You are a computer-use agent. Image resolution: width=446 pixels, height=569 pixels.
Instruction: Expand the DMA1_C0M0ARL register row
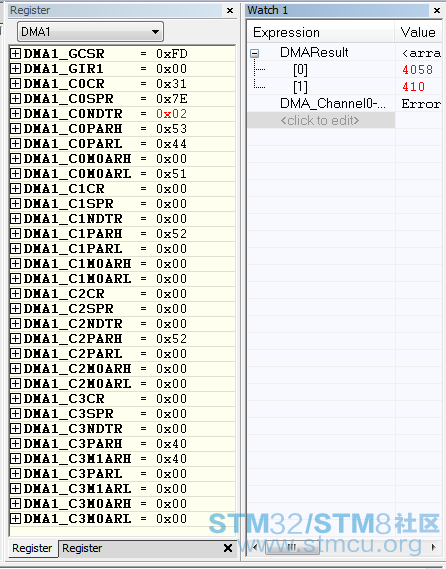coord(15,174)
